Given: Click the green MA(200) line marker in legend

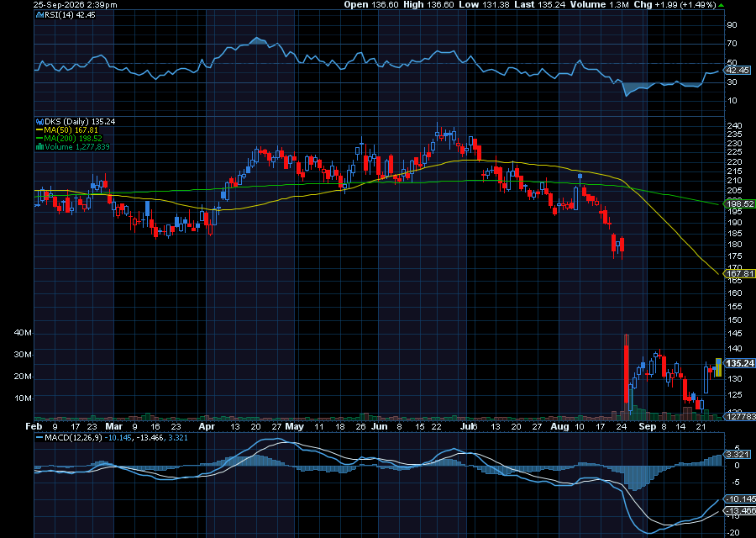Looking at the screenshot, I should (40, 139).
